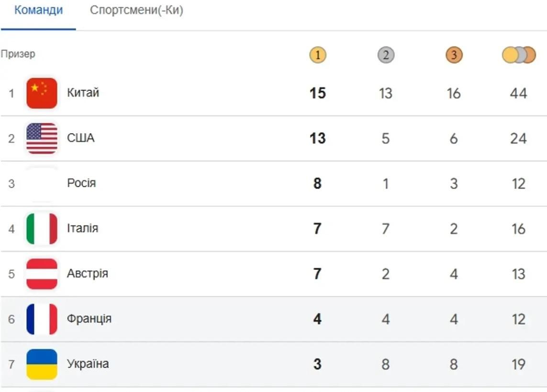The width and height of the screenshot is (547, 392).
Task: Click the France flag icon
Action: tap(42, 319)
